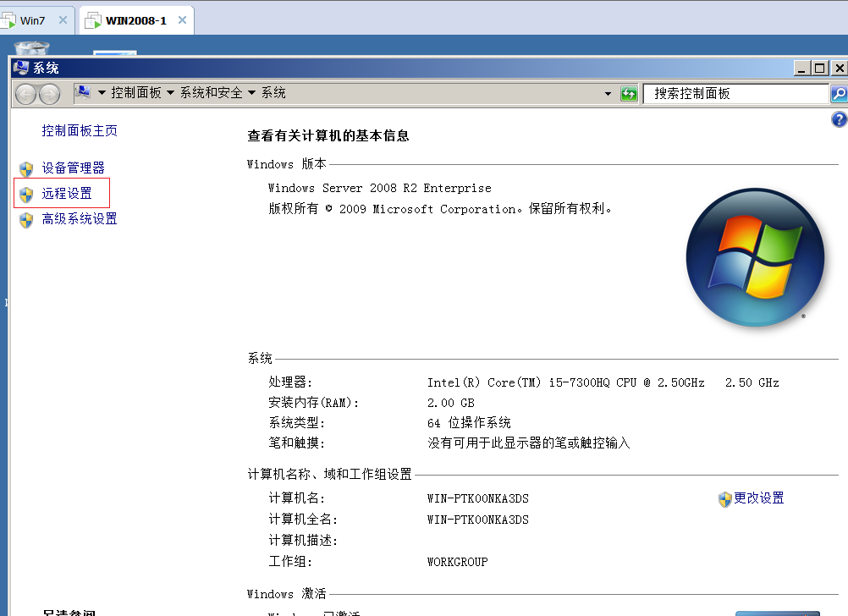The height and width of the screenshot is (616, 848).
Task: Click the Recycle Bin icon on the desktop
Action: click(32, 47)
